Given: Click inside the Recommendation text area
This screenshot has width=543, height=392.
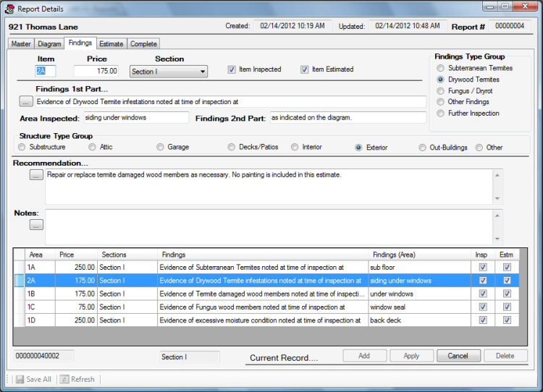Looking at the screenshot, I should coord(269,187).
